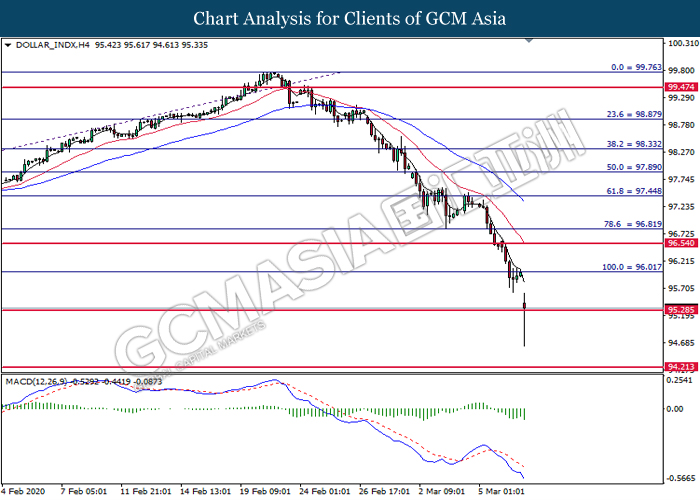Click the chart shift triangle marker at top
The image size is (700, 500).
point(529,41)
